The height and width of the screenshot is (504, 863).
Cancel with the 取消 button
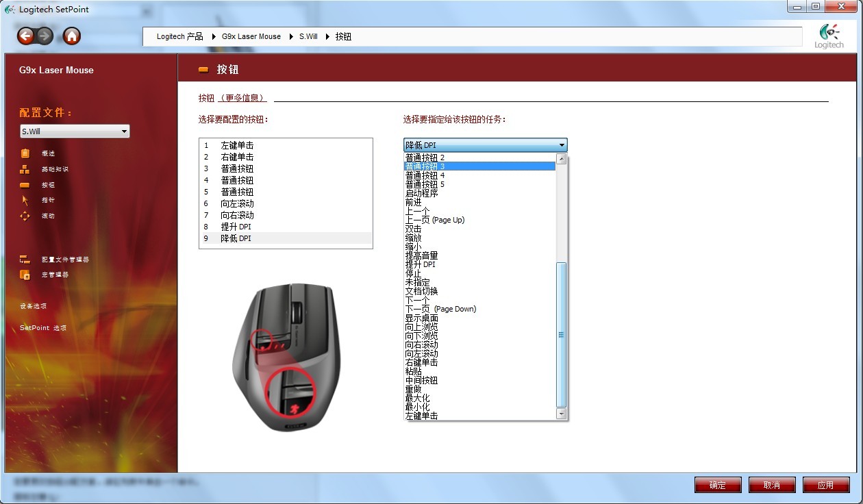coord(772,485)
